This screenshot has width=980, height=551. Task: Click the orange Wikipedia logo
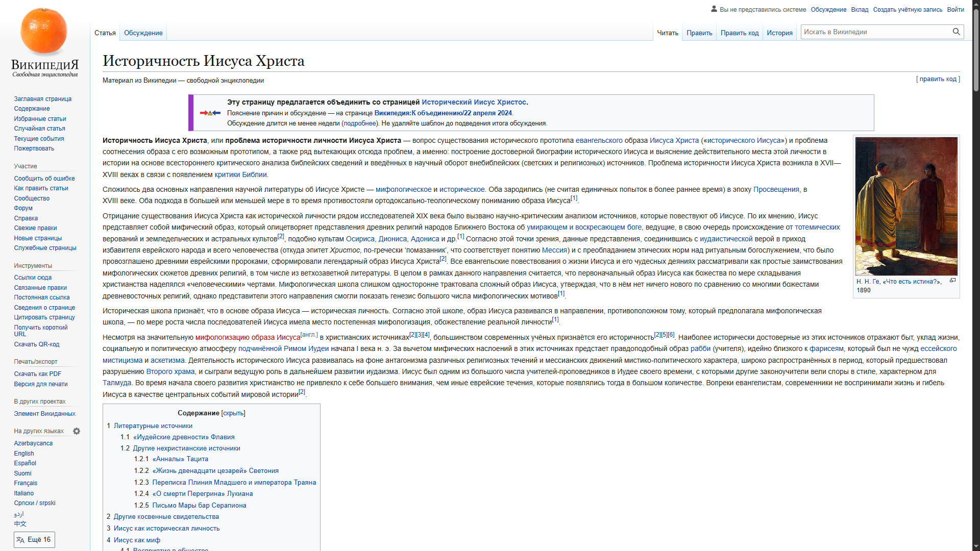44,32
